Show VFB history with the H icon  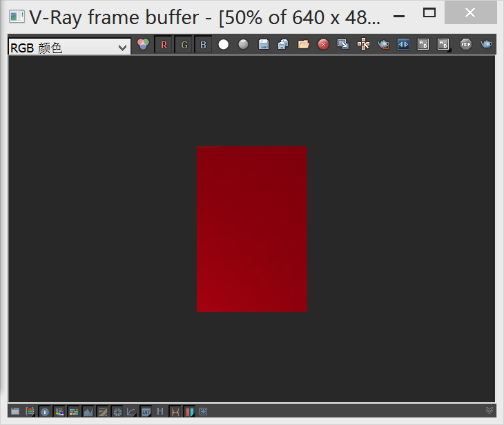point(160,411)
